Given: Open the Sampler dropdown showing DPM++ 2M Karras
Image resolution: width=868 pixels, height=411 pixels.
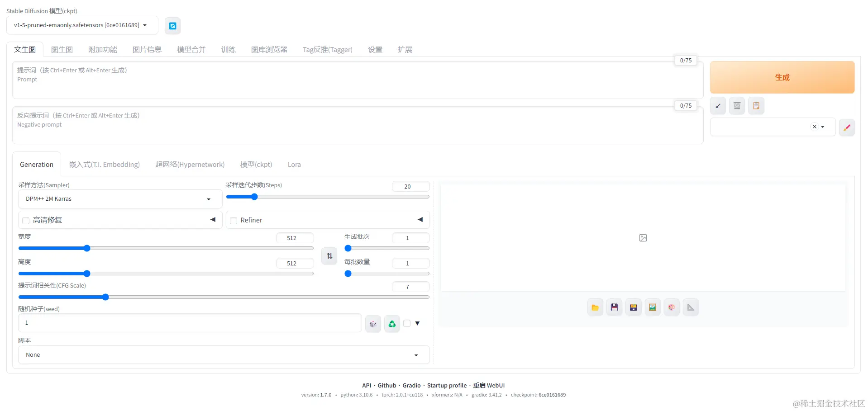Looking at the screenshot, I should (x=119, y=199).
